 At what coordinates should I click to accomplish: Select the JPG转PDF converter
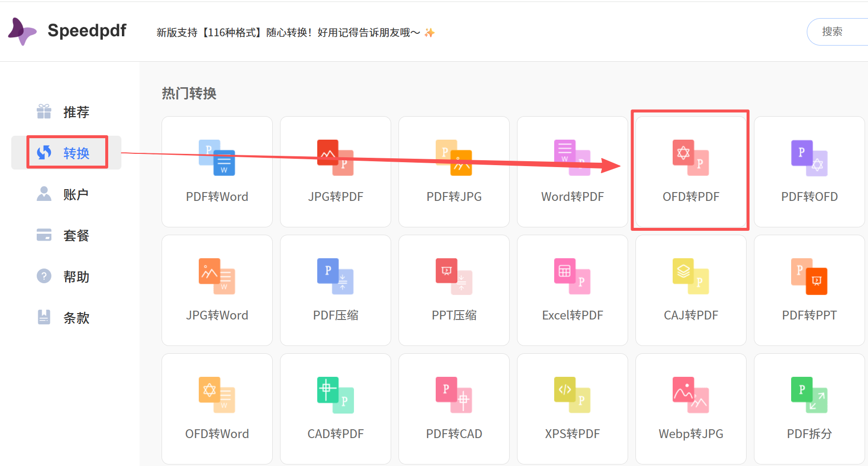335,172
